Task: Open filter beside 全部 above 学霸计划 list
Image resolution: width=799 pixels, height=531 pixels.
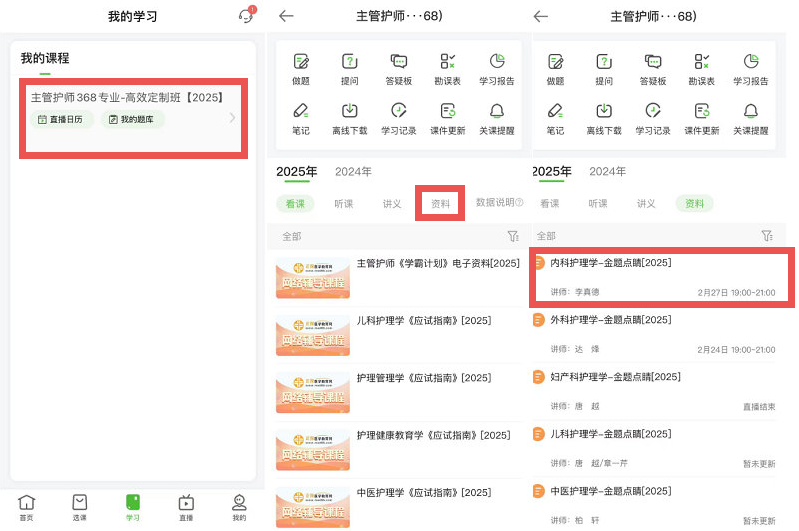Action: click(512, 236)
